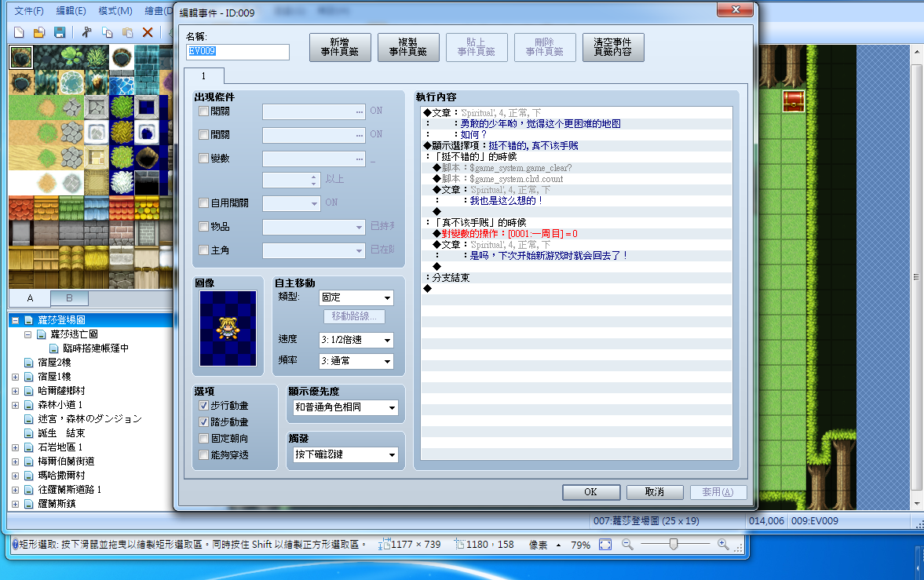The image size is (924, 580).
Task: Open the 文件(F) menu
Action: tap(29, 11)
